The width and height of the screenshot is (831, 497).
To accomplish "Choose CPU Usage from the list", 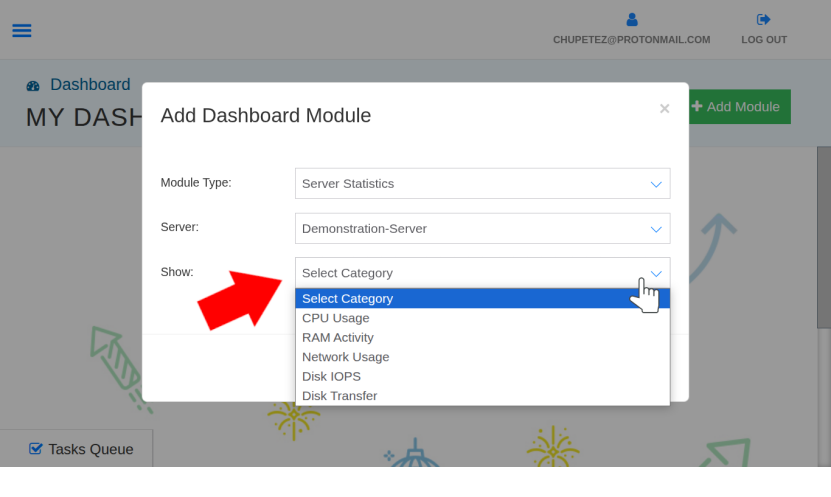I will point(336,318).
